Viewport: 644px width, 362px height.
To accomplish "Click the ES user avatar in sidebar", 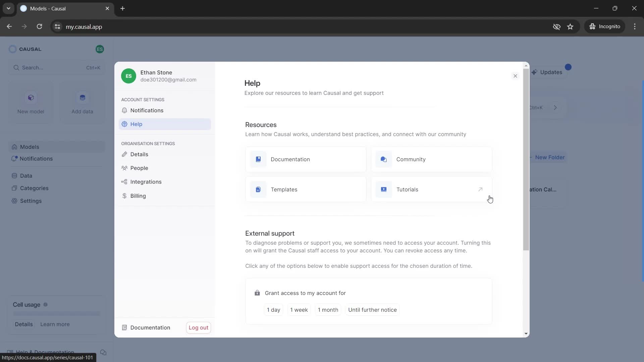I will coord(100,49).
